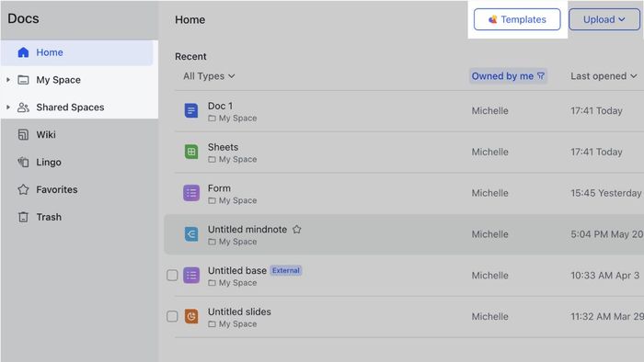The image size is (644, 362).
Task: Open My Space folder link under Doc 1
Action: pos(233,119)
